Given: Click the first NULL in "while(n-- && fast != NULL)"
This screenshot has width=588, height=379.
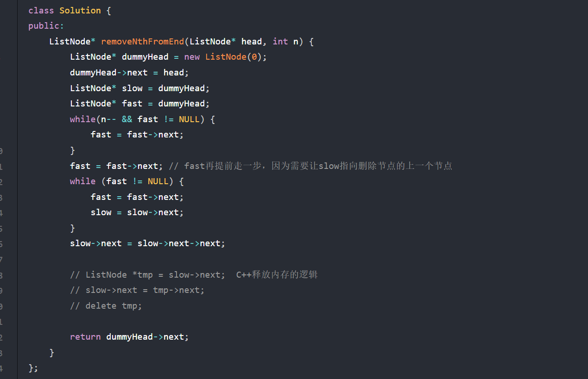Looking at the screenshot, I should 189,119.
